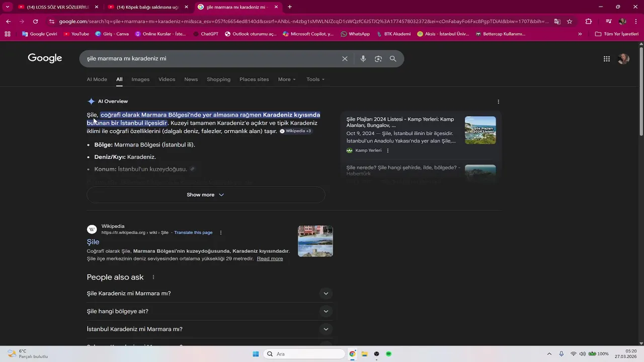
Task: Open Tüm Yer İşaretleri folder
Action: [616, 34]
